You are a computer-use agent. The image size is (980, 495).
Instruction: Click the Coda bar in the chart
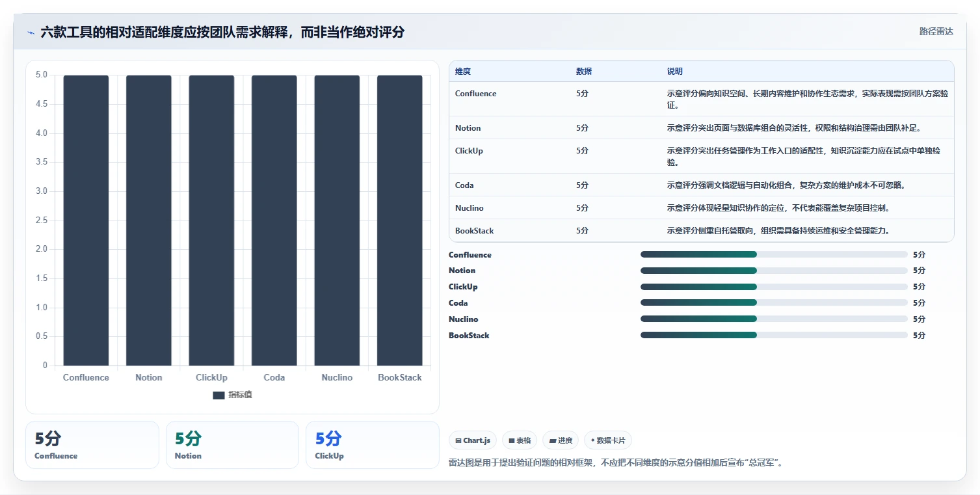[x=274, y=221]
